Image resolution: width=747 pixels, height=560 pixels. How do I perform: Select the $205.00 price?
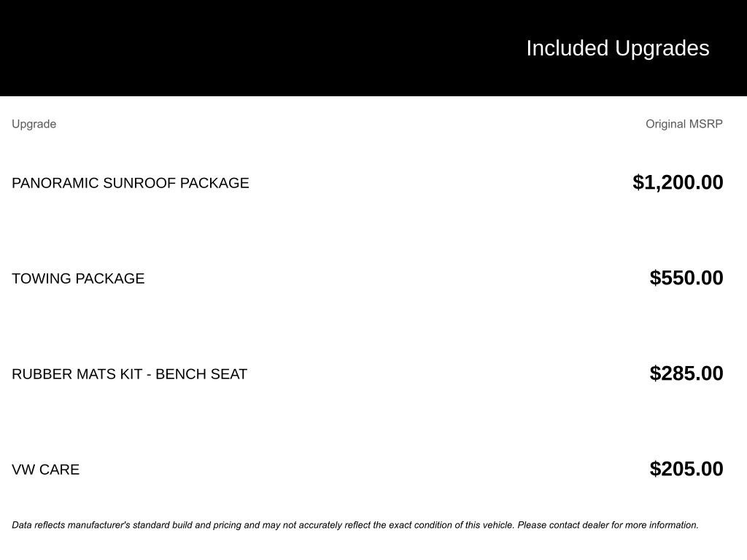click(686, 469)
